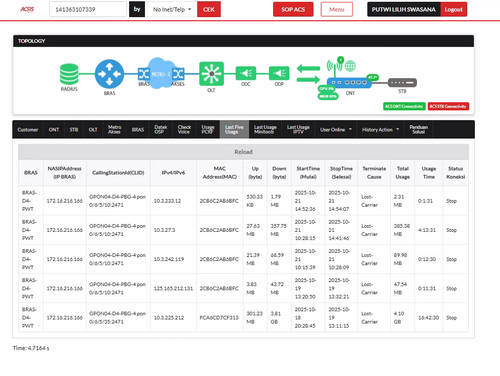The height and width of the screenshot is (376, 500).
Task: Click the TOPOLOGY panel header
Action: [x=243, y=41]
